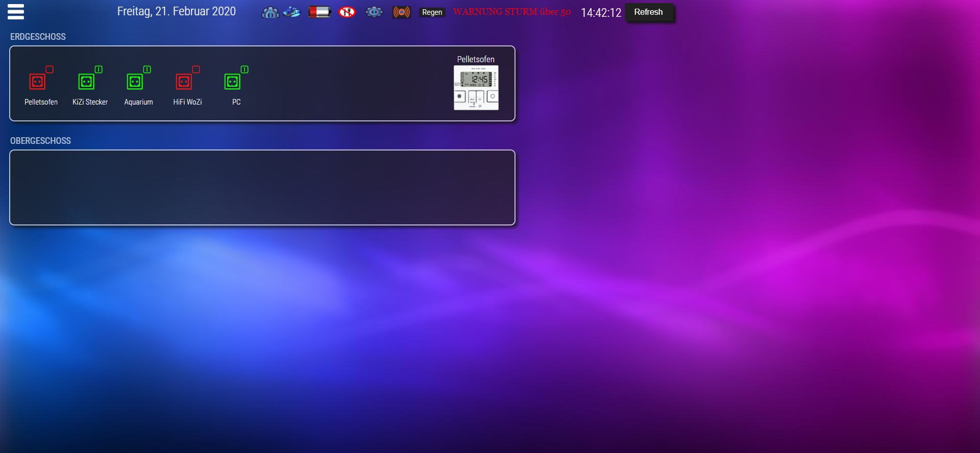Toggle the KiZi Stecker socket
Screen dimensions: 980x453
[x=87, y=82]
